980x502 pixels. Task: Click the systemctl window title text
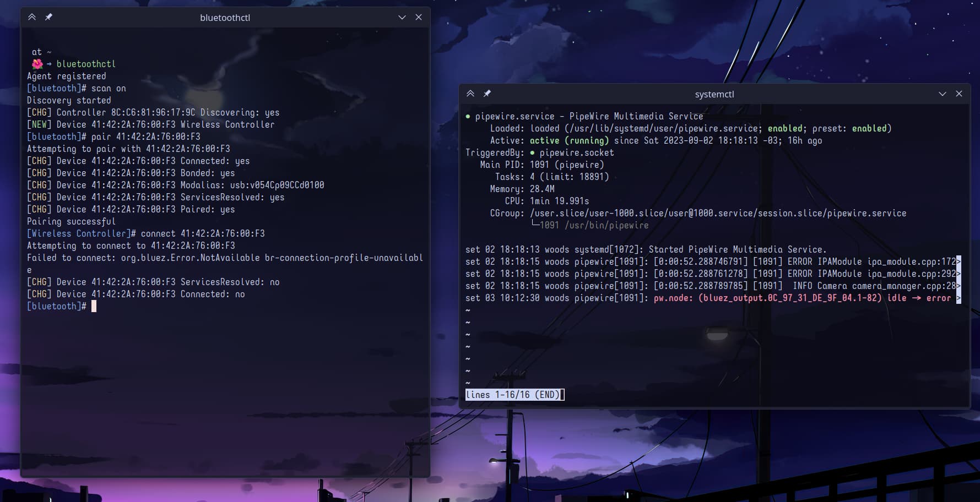click(714, 94)
